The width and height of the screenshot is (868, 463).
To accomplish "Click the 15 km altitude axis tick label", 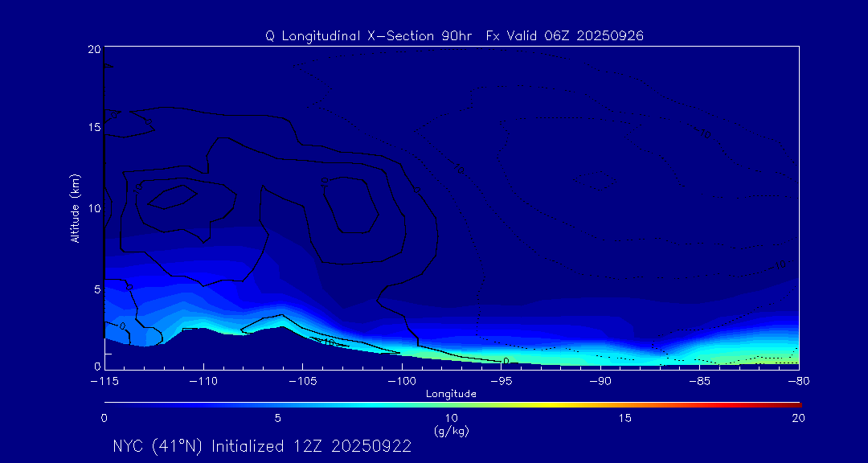I will 93,128.
